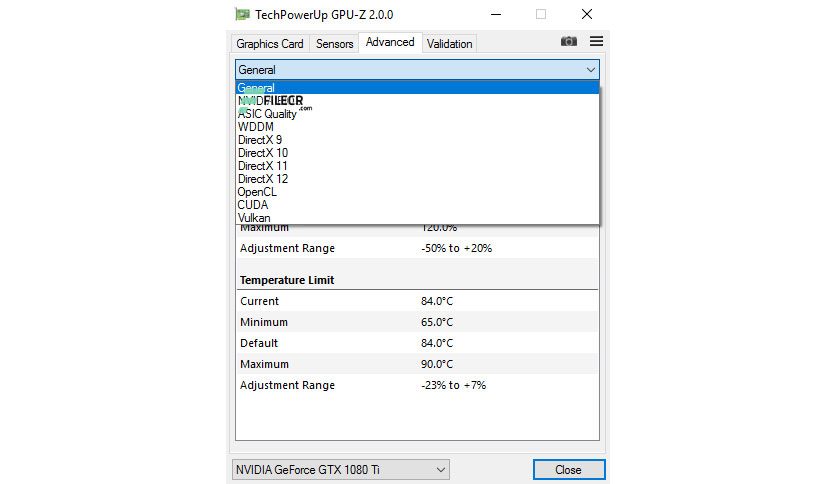This screenshot has height=484, width=836.
Task: Minimize the GPU-Z window
Action: (496, 14)
